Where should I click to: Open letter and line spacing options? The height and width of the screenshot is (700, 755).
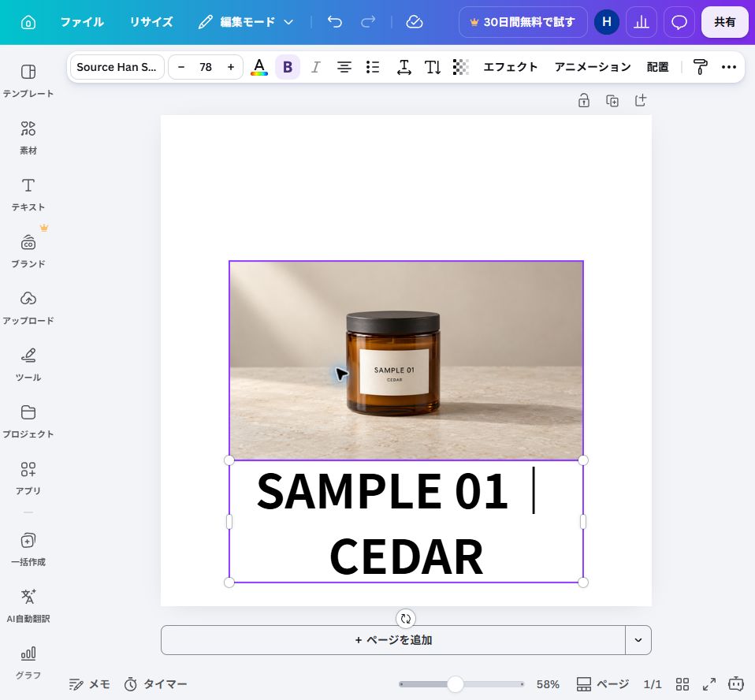click(404, 67)
